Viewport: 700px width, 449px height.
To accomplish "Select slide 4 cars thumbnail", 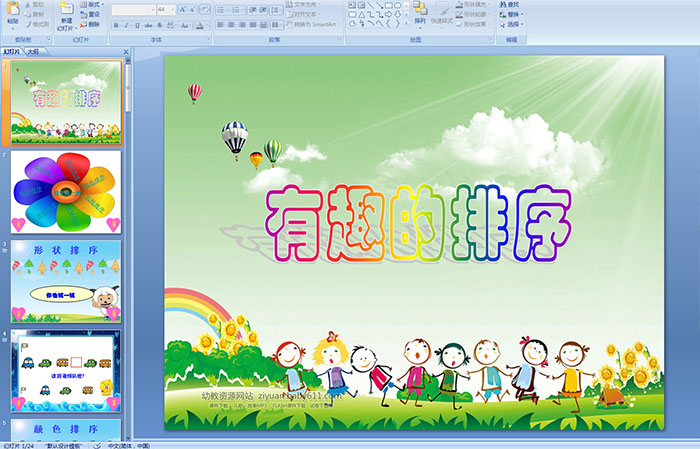I will coord(66,371).
